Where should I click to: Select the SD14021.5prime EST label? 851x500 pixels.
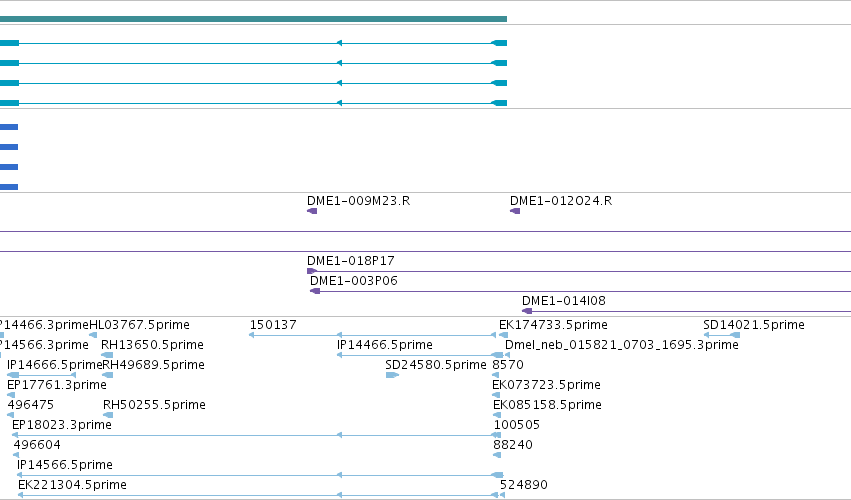[754, 325]
